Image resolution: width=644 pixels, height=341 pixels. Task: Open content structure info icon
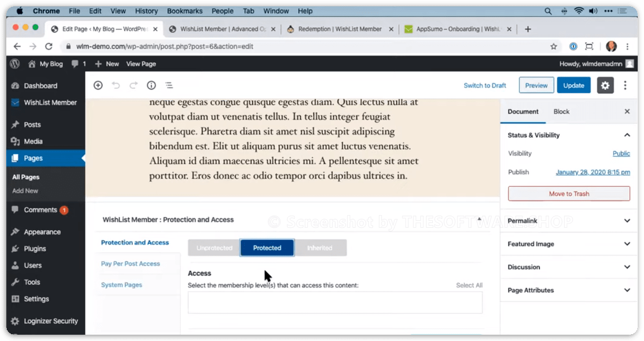pyautogui.click(x=151, y=85)
